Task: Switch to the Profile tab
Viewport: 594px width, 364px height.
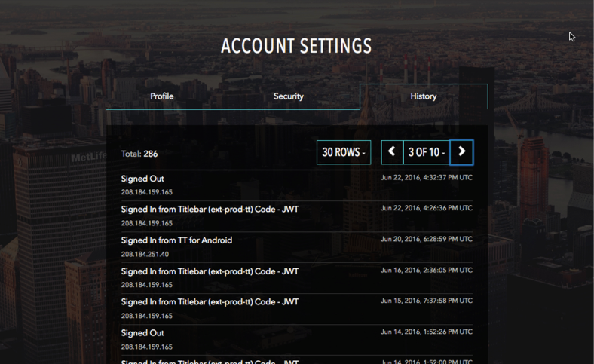Action: 162,96
